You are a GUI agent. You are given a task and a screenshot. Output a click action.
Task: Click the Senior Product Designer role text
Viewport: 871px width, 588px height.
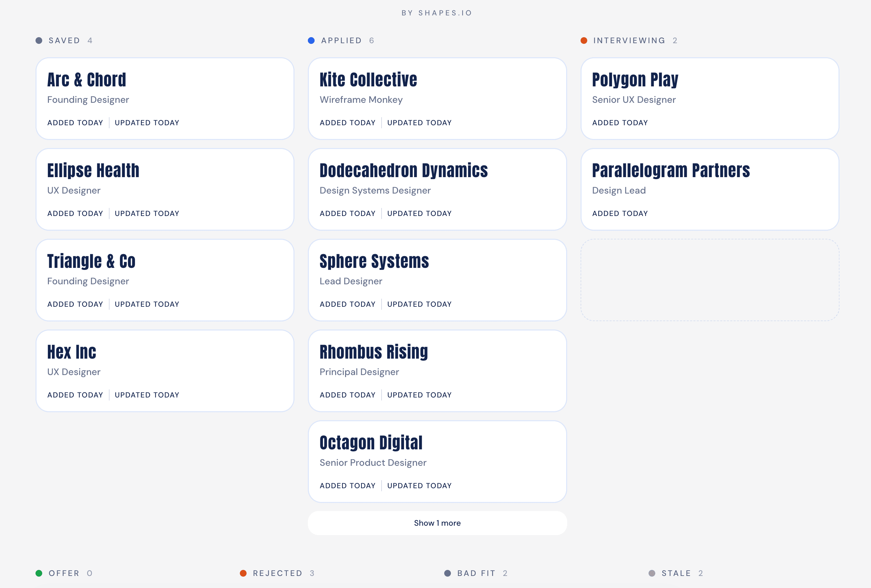(x=373, y=463)
